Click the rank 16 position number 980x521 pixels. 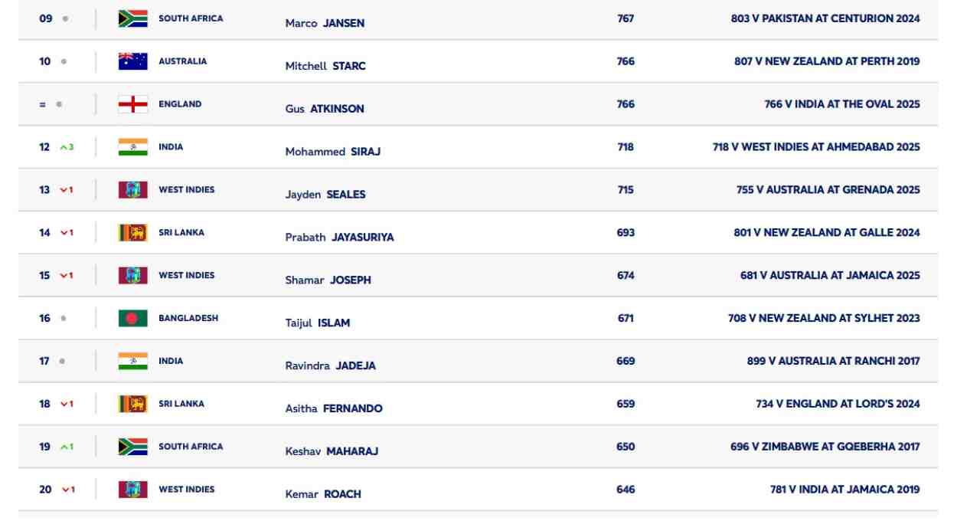pyautogui.click(x=45, y=318)
